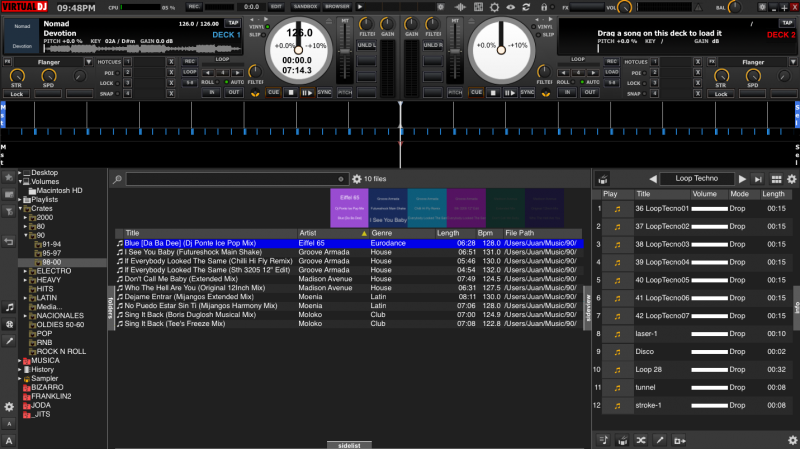The height and width of the screenshot is (449, 800).
Task: Open the sun-shaped settings icon in top bar
Action: pos(494,7)
